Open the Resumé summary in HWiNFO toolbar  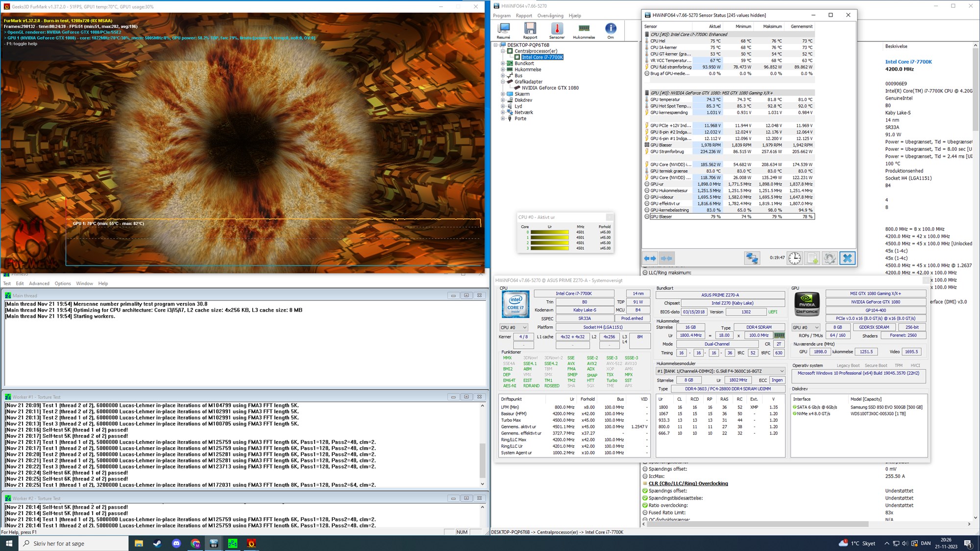click(x=503, y=30)
